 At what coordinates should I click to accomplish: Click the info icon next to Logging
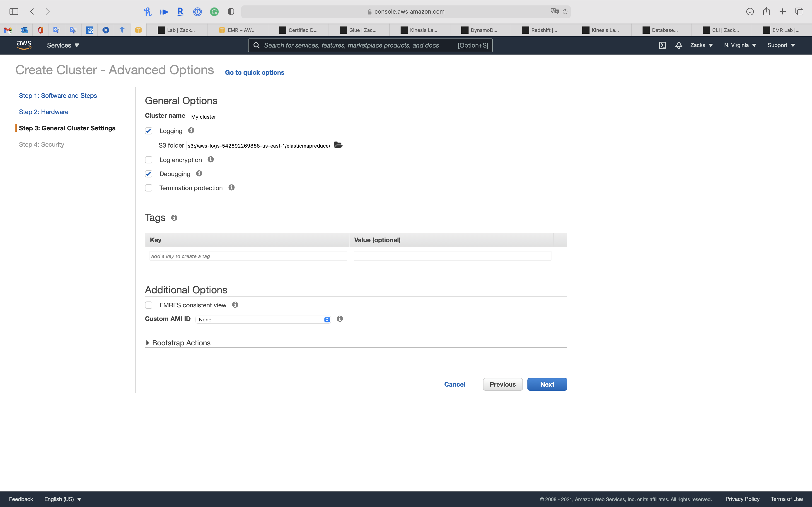[x=191, y=130]
